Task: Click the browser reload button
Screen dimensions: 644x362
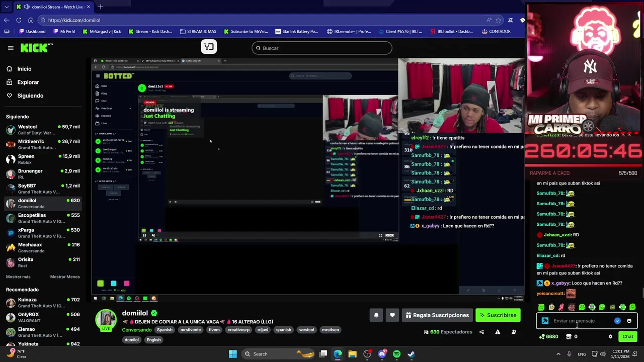Action: [19, 20]
